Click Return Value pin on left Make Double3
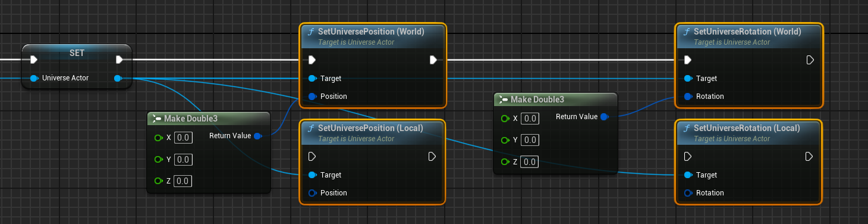Viewport: 868px width, 224px height. [x=257, y=136]
